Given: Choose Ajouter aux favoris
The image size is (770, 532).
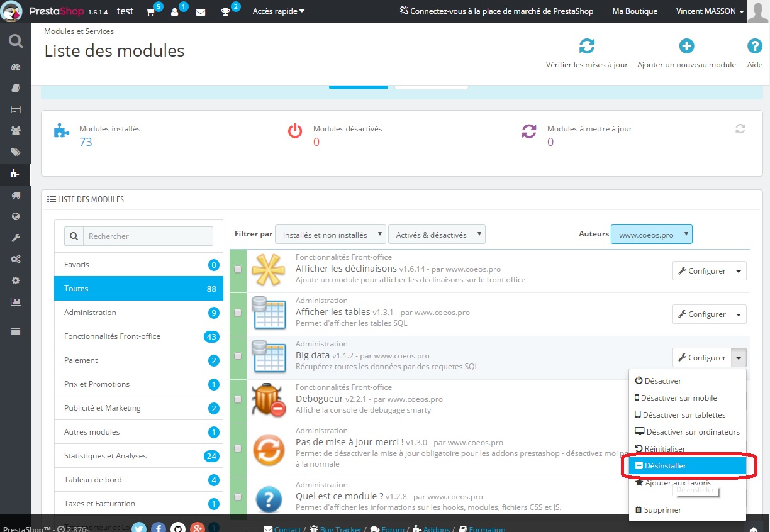Looking at the screenshot, I should 688,482.
